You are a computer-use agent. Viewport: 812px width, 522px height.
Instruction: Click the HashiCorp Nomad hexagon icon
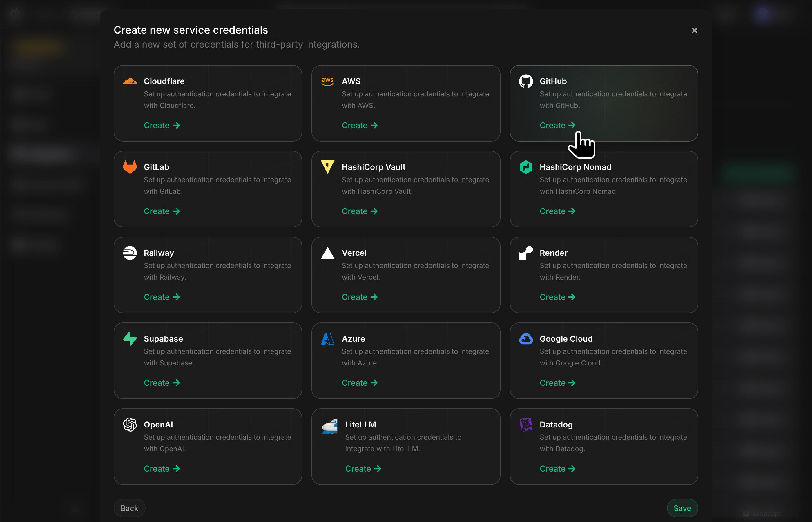(526, 167)
